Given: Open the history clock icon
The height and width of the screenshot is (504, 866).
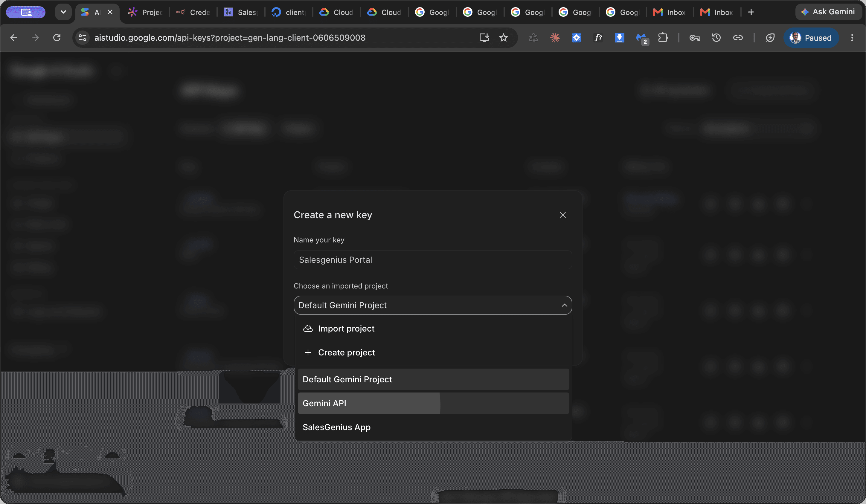Looking at the screenshot, I should pyautogui.click(x=716, y=38).
